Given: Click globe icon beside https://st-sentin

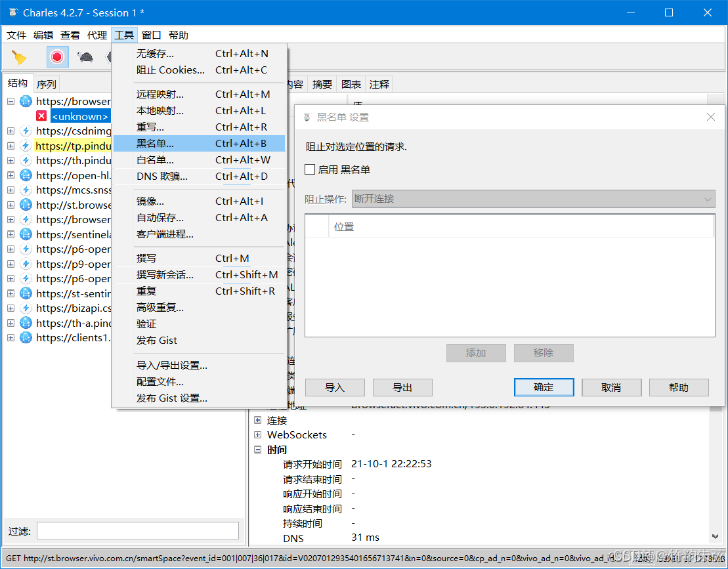Looking at the screenshot, I should click(26, 293).
